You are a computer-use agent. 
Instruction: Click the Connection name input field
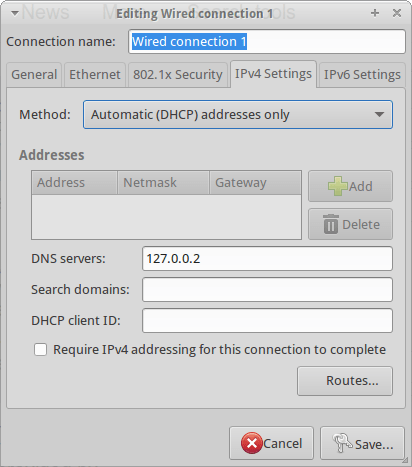coord(267,42)
